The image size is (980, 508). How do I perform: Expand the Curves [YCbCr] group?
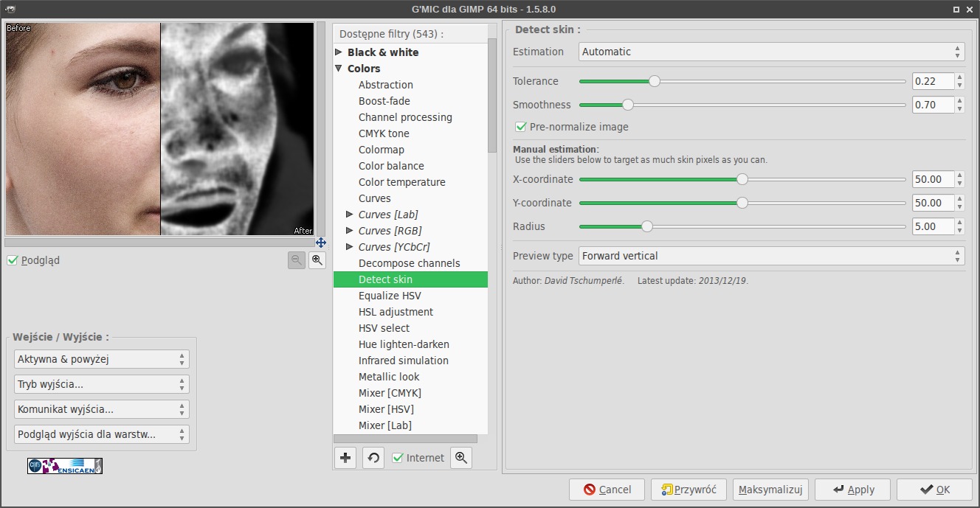[x=351, y=247]
